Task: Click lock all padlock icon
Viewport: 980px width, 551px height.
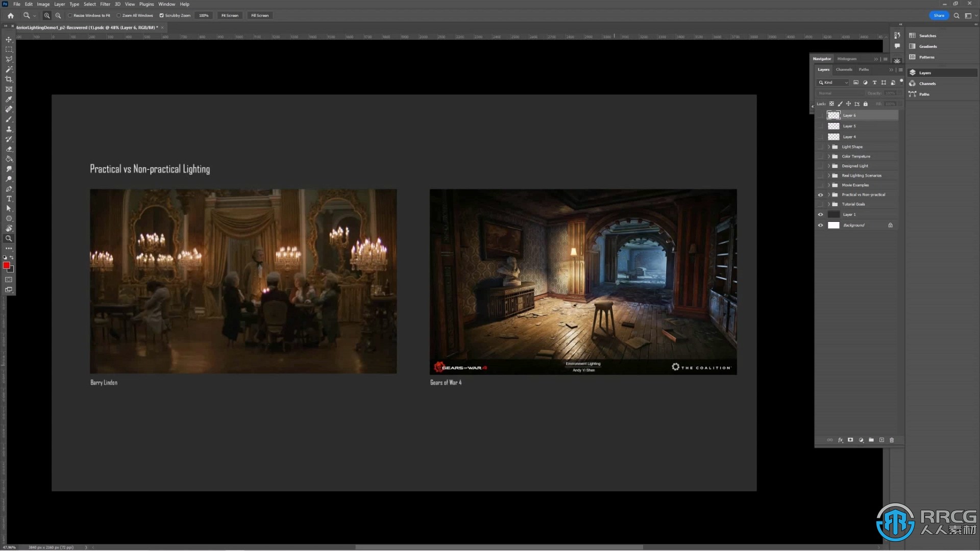Action: tap(865, 104)
